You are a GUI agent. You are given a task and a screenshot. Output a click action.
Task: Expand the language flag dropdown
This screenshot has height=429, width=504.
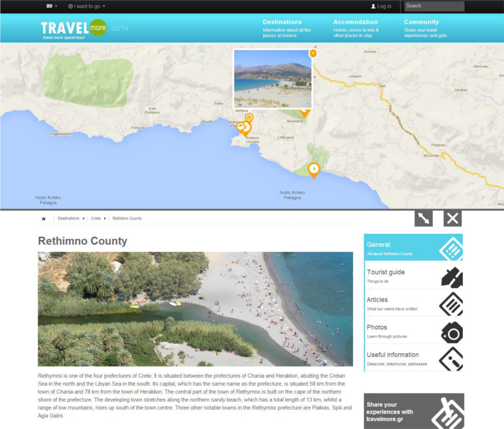pos(52,6)
